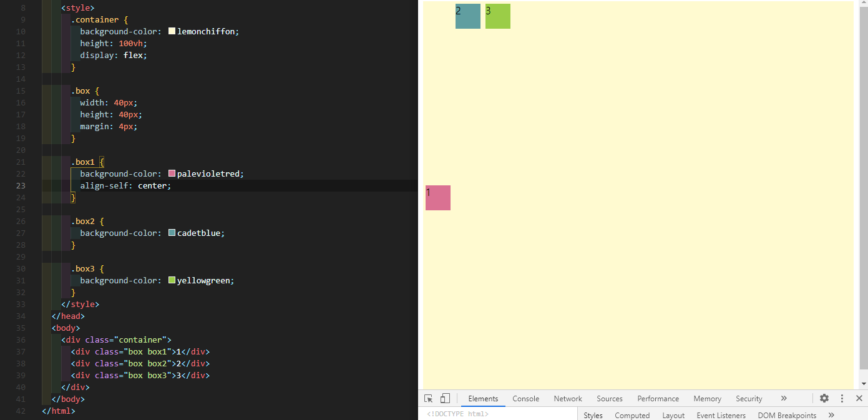Click the yellowgreen color swatch
868x420 pixels.
pyautogui.click(x=172, y=280)
